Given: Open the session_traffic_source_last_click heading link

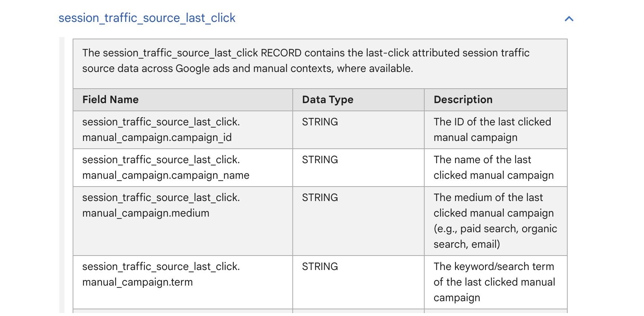Looking at the screenshot, I should coord(147,17).
